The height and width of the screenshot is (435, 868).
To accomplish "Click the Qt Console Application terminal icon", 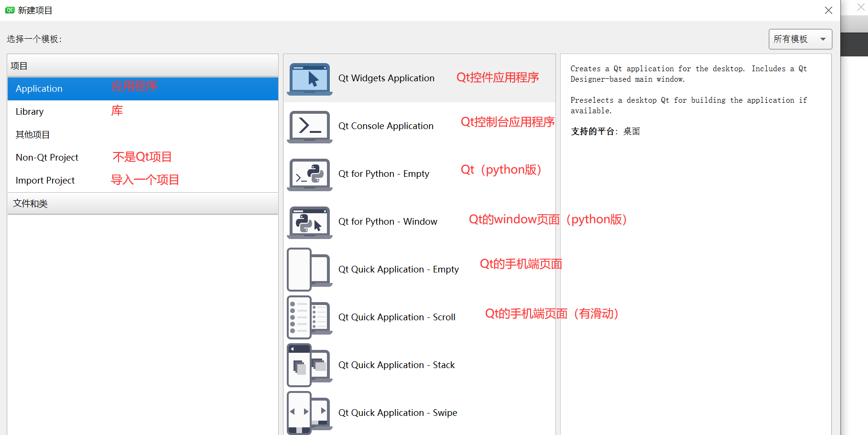I will 310,127.
